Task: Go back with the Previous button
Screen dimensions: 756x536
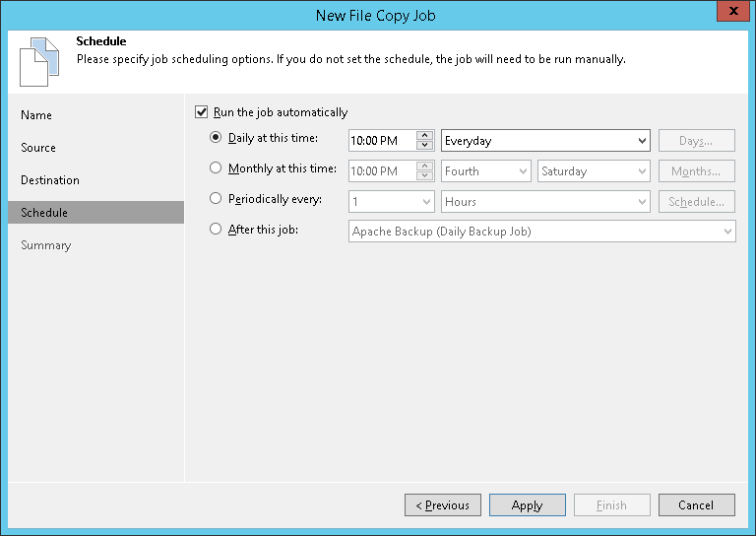Action: point(443,505)
